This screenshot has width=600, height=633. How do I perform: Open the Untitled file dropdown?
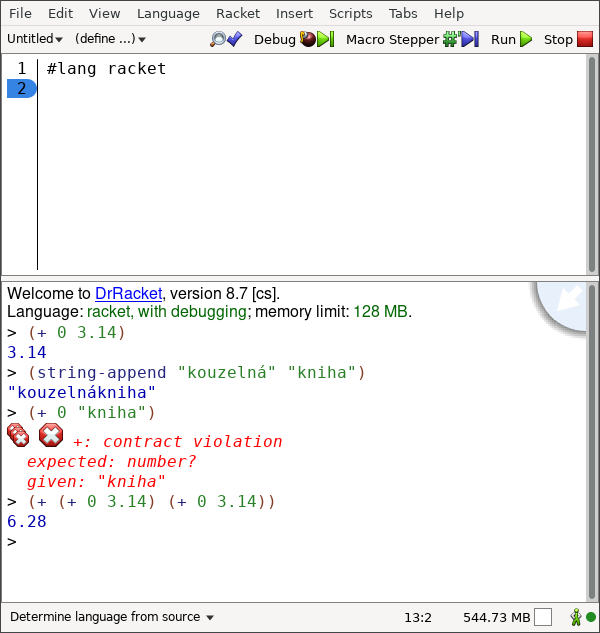point(35,39)
